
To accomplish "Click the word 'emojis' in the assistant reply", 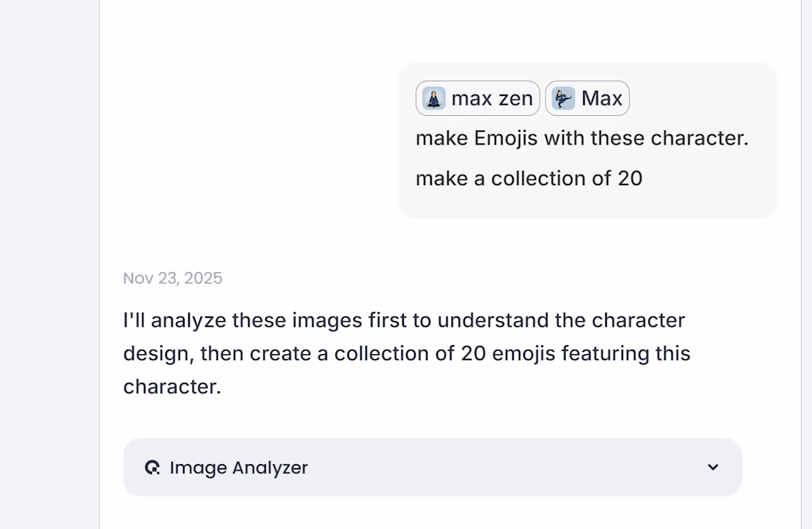I will click(522, 353).
